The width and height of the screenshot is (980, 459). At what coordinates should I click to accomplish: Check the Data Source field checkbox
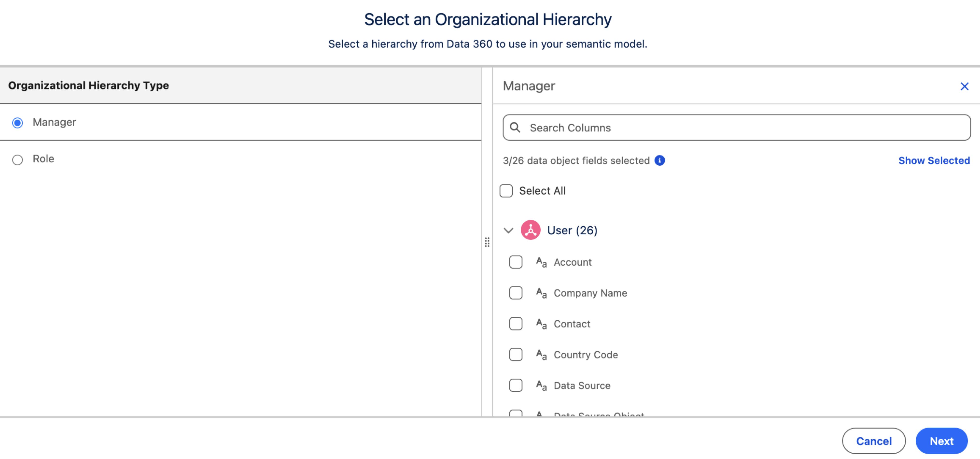pyautogui.click(x=516, y=386)
